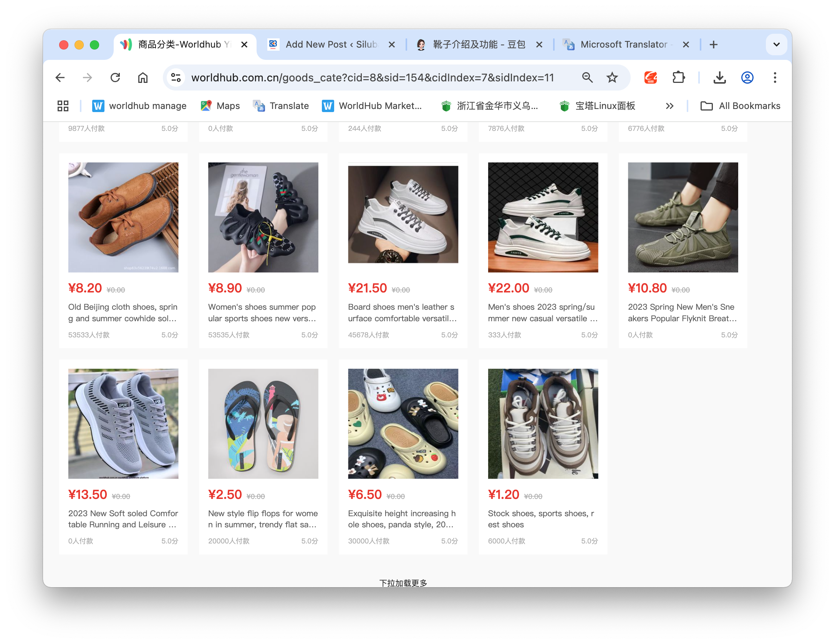Show downloads with the download icon

point(719,78)
